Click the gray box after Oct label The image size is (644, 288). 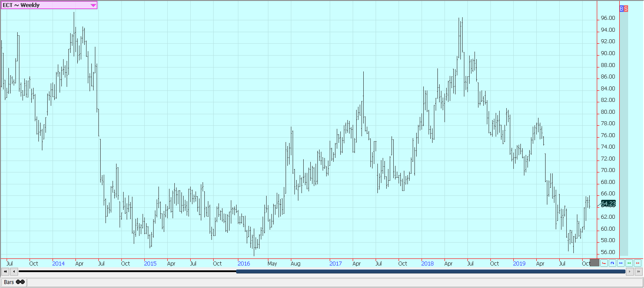(x=595, y=263)
